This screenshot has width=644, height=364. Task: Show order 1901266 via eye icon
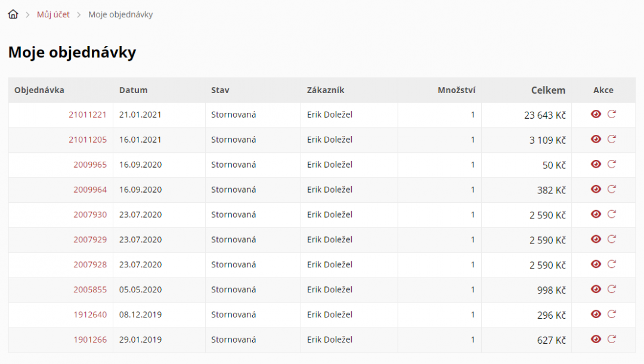596,340
